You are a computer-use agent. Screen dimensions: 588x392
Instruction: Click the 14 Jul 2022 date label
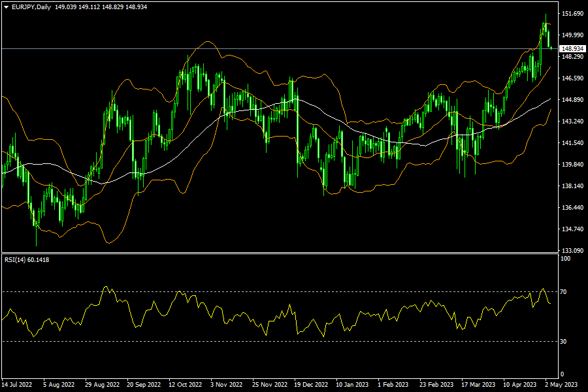pos(17,385)
